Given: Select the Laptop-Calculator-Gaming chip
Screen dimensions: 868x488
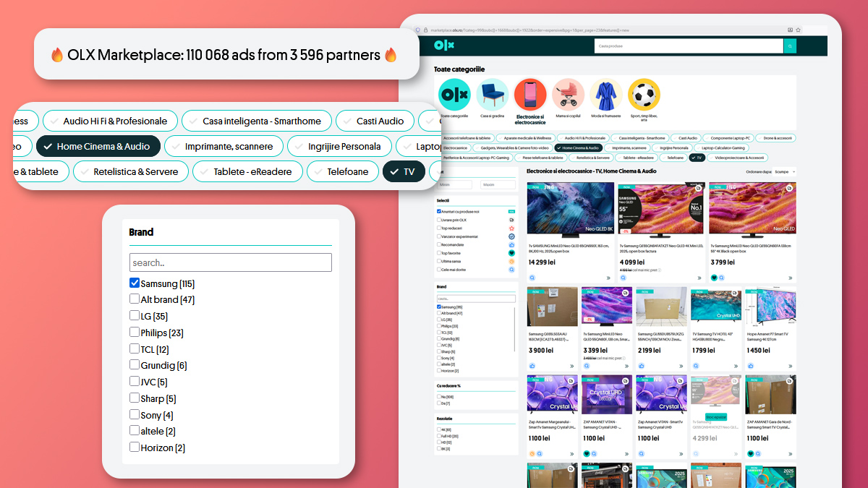Looking at the screenshot, I should click(x=720, y=147).
